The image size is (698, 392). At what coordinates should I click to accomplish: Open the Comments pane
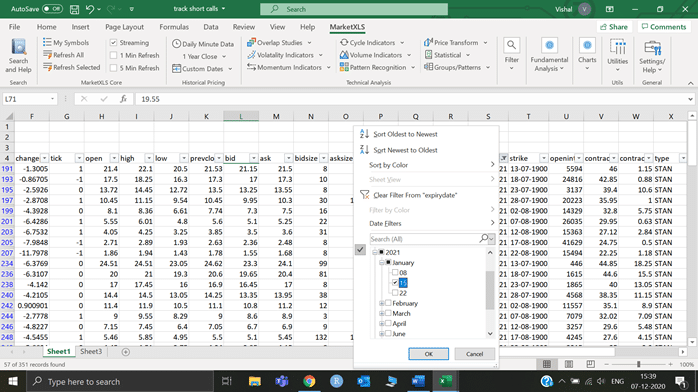pos(664,27)
